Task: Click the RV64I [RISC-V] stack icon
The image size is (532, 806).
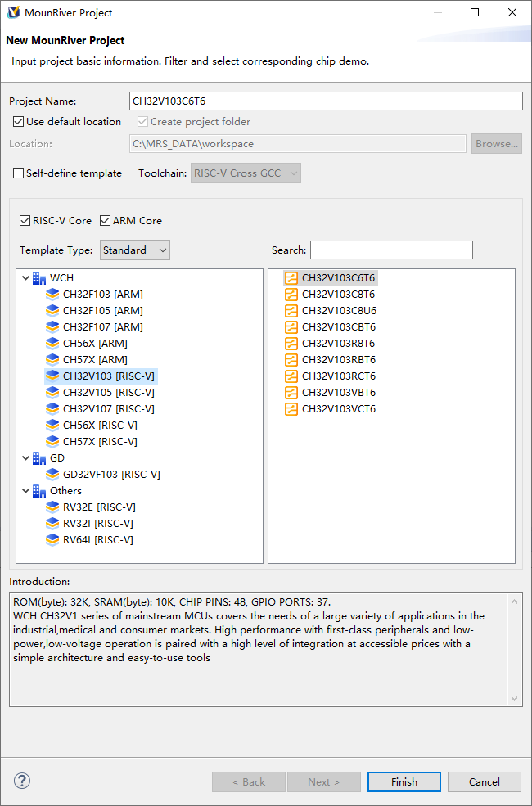Action: coord(52,540)
